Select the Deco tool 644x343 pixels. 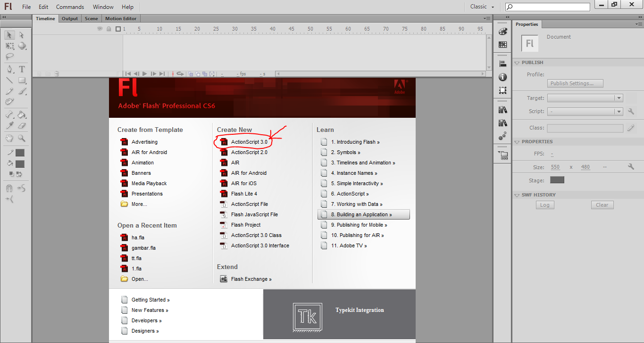click(x=9, y=102)
